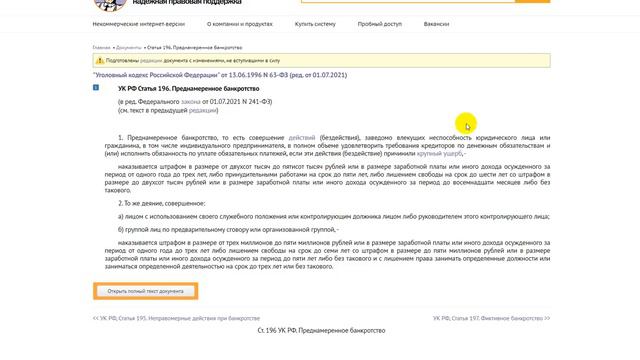
Task: Go to previous Статья 195 link
Action: pos(176,318)
